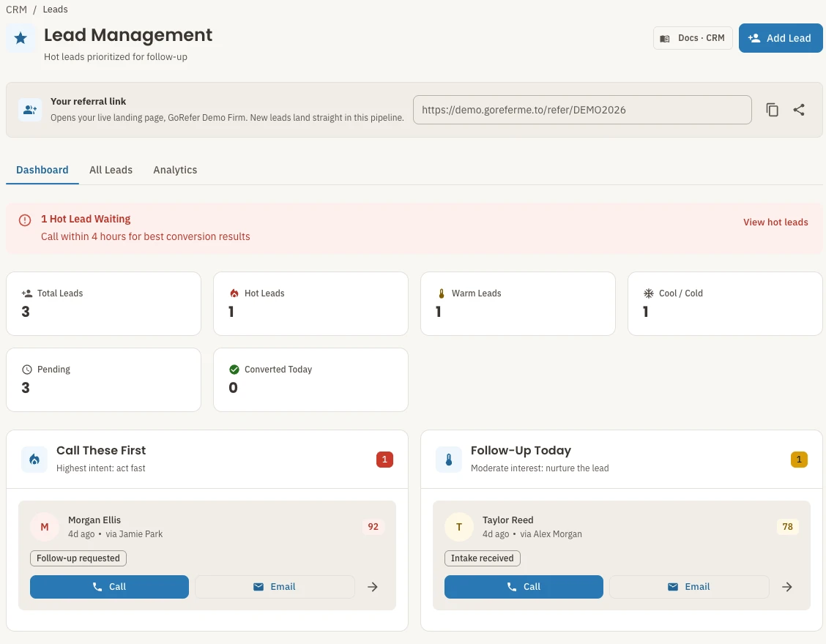
Task: Click '1 Hot Lead Waiting' heading
Action: [86, 219]
